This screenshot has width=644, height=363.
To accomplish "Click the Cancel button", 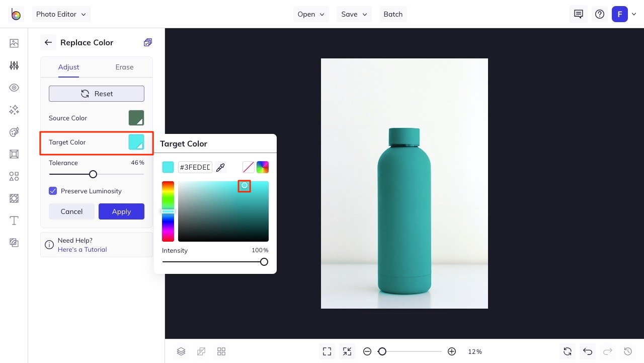I will click(x=71, y=211).
